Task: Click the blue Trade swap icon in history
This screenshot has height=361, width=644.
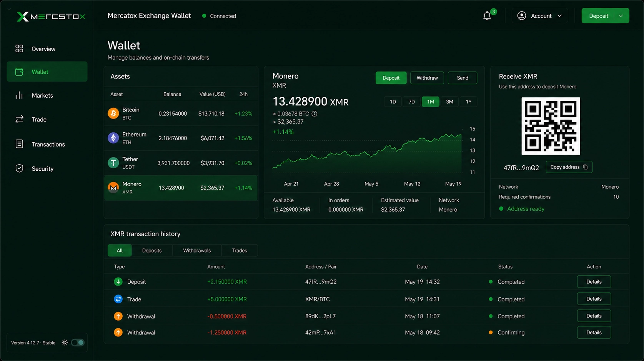Action: click(x=118, y=299)
